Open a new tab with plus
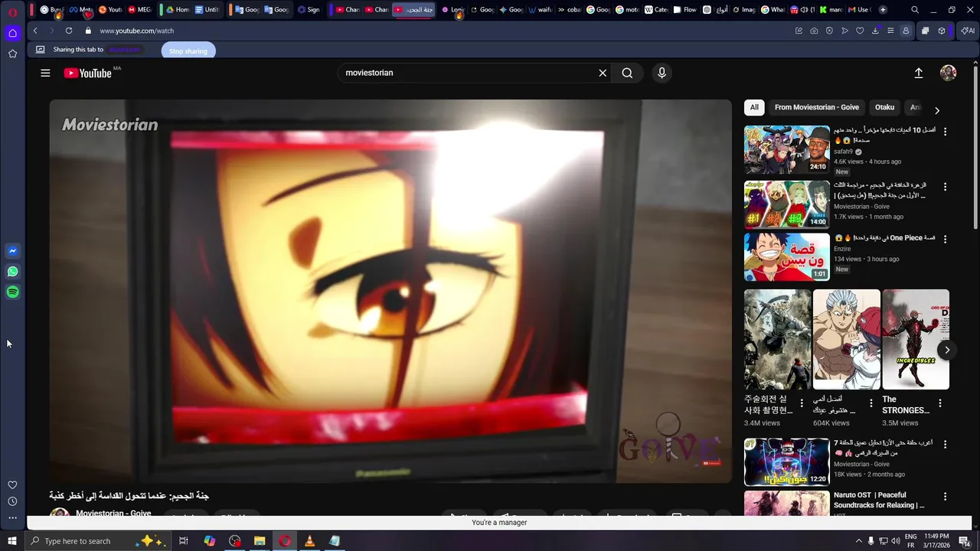 coord(883,10)
